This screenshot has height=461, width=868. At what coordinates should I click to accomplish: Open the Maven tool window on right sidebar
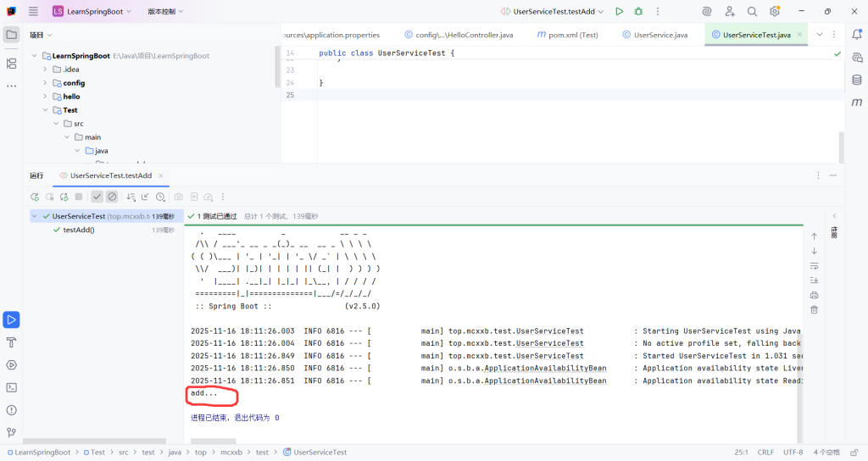857,102
